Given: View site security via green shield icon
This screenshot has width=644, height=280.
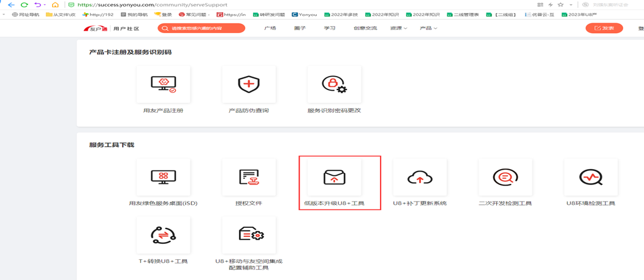Looking at the screenshot, I should 71,5.
